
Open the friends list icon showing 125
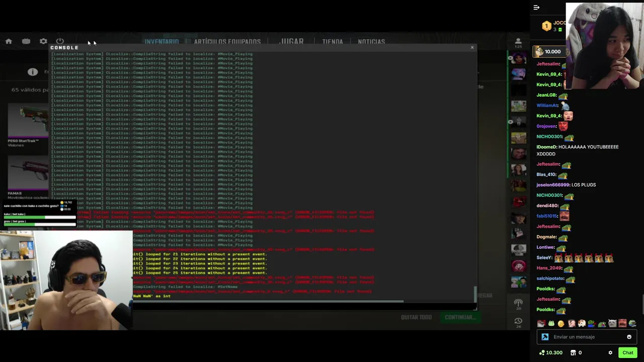point(518,43)
